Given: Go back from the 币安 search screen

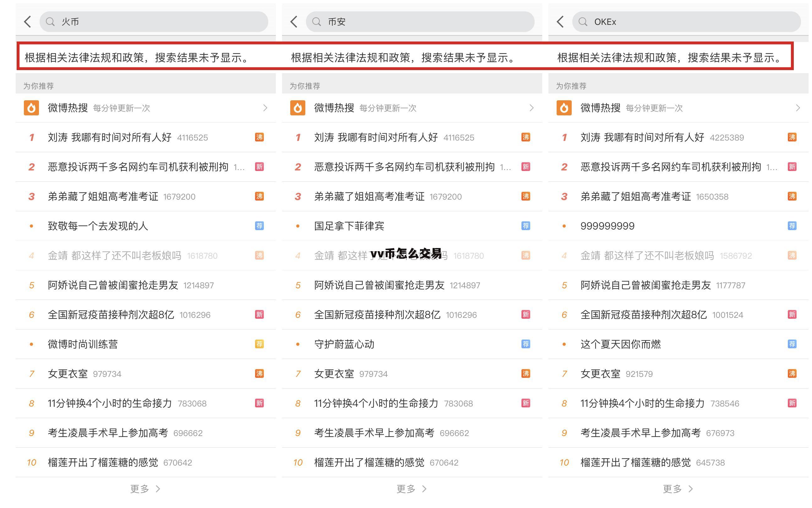Looking at the screenshot, I should click(294, 22).
